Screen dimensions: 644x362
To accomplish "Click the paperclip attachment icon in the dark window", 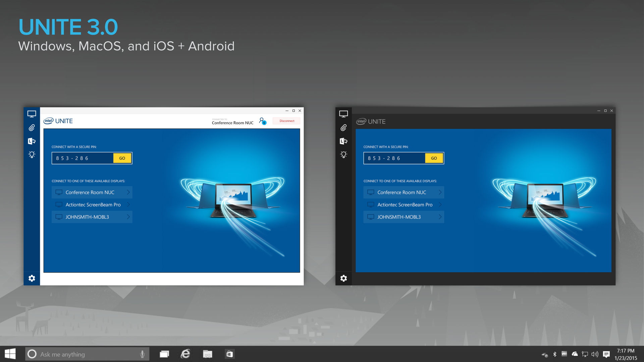I will click(x=343, y=128).
